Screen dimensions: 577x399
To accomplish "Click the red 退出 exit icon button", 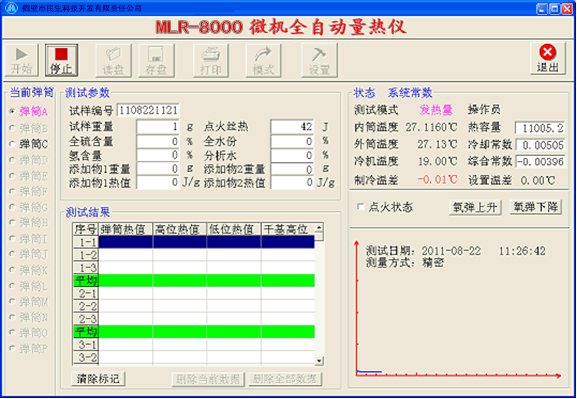I will (548, 59).
